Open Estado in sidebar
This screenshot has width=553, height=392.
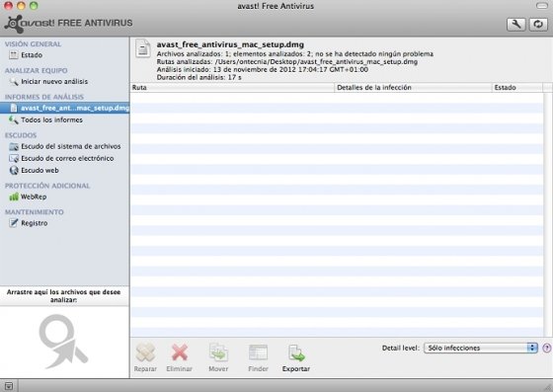pyautogui.click(x=32, y=55)
